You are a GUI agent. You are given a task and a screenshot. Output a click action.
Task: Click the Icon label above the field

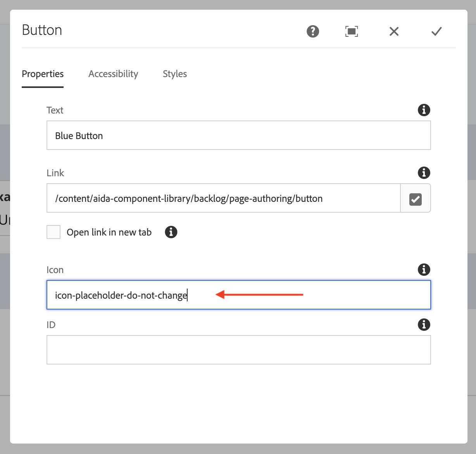pyautogui.click(x=55, y=270)
